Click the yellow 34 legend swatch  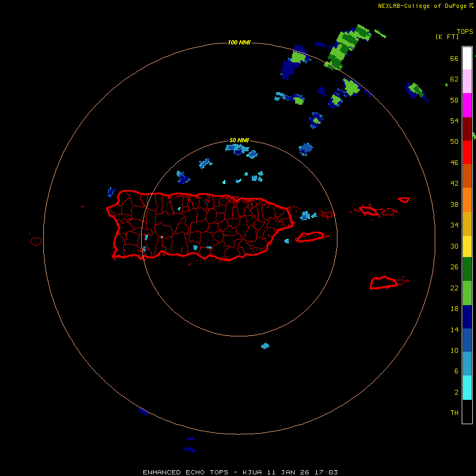(467, 246)
